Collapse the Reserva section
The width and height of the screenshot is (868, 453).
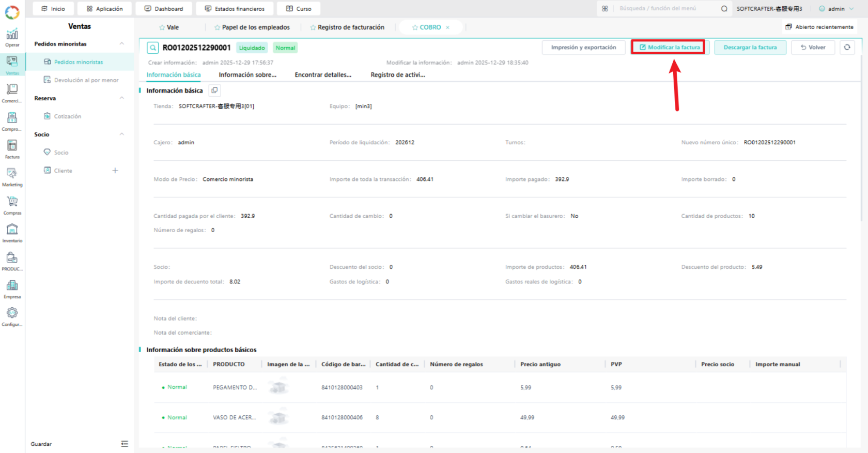122,98
